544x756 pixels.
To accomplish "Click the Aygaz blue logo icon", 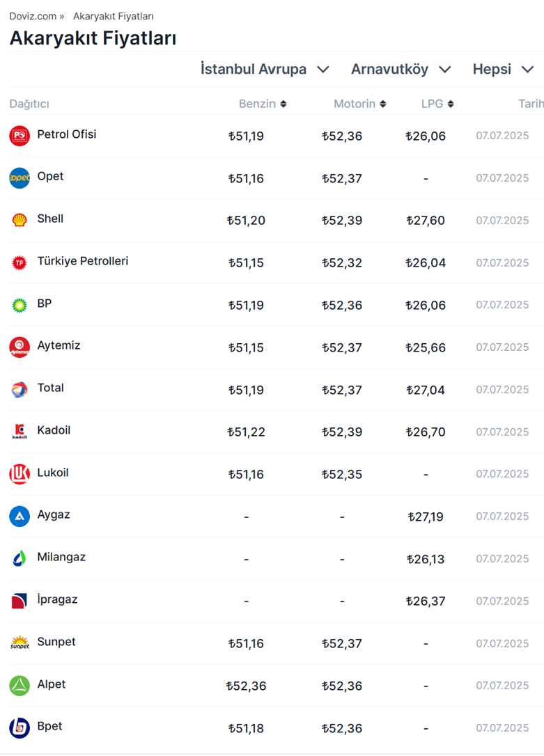I will tap(20, 517).
